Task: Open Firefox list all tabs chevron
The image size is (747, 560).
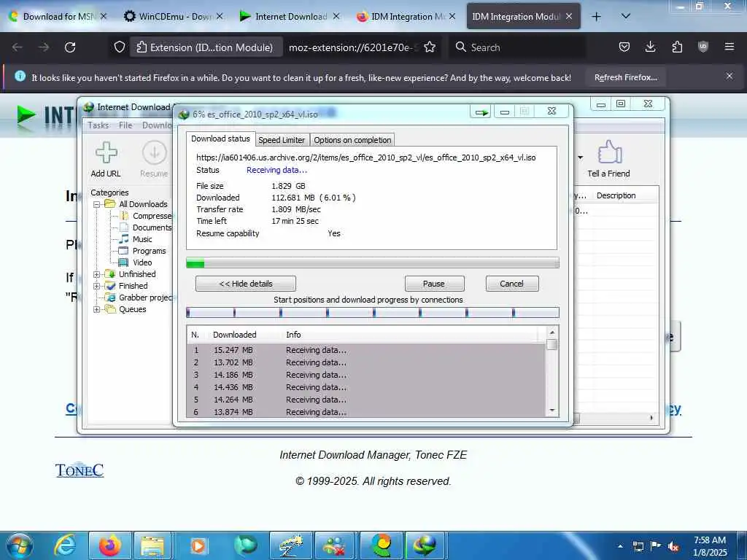Action: pyautogui.click(x=626, y=16)
